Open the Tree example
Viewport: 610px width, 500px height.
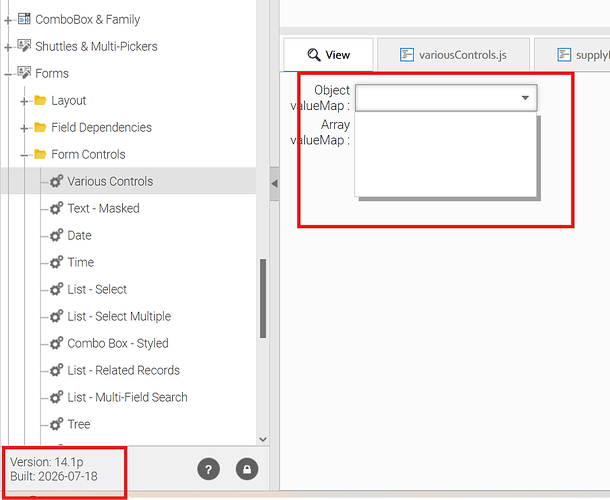point(79,424)
